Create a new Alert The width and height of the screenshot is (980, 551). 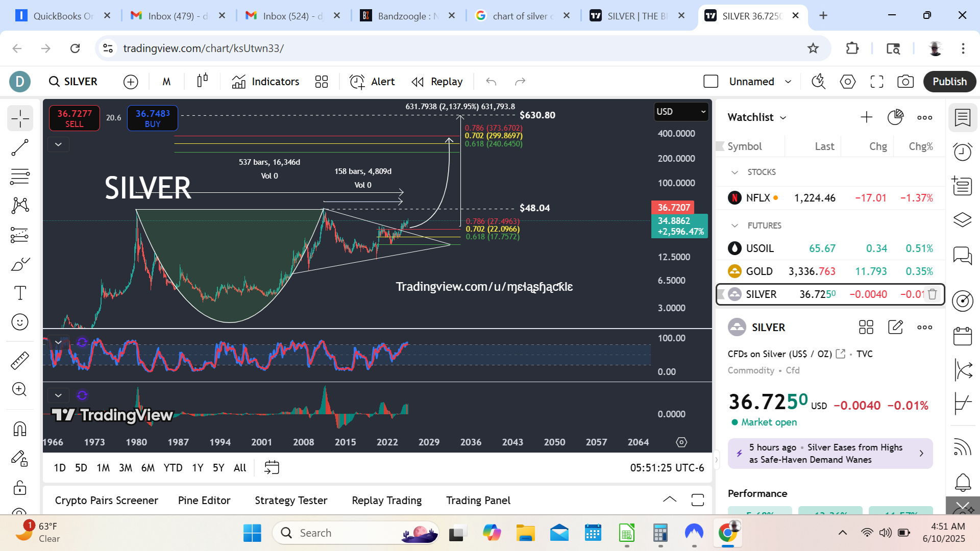click(x=372, y=82)
